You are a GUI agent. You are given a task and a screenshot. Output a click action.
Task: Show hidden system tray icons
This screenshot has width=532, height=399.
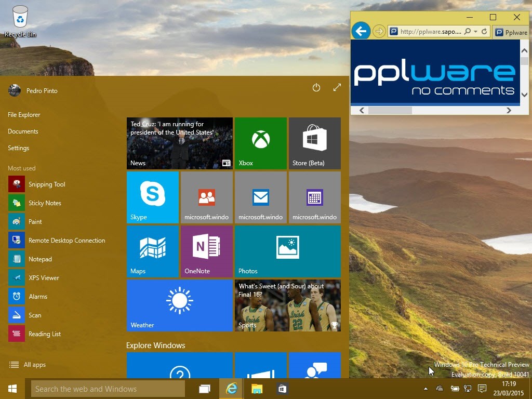(x=426, y=389)
